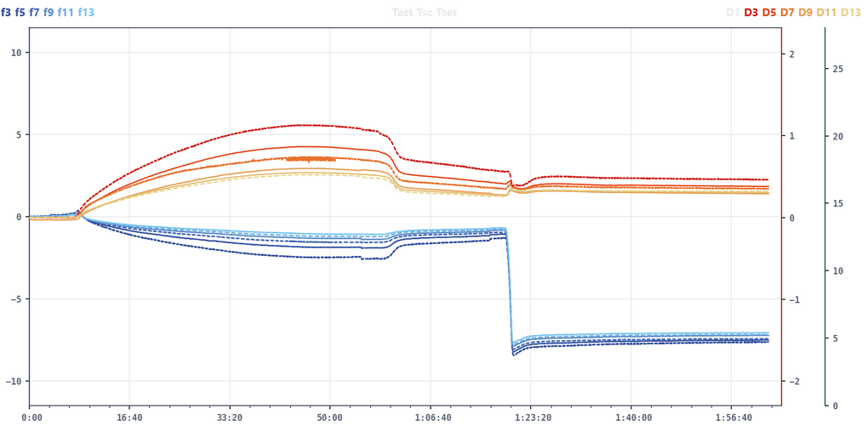The height and width of the screenshot is (426, 868).
Task: Click the left axis value −10
Action: (14, 381)
